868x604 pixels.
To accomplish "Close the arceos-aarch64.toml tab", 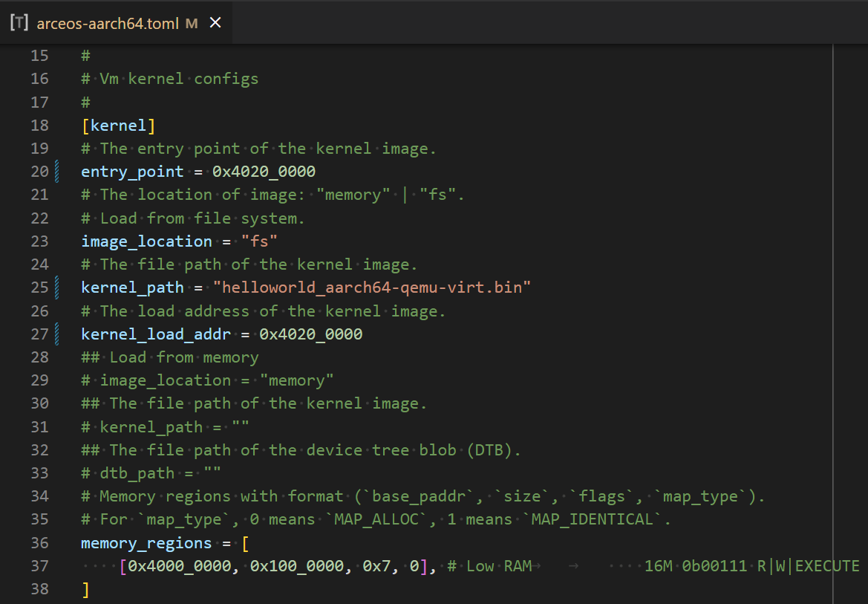I will coord(215,23).
